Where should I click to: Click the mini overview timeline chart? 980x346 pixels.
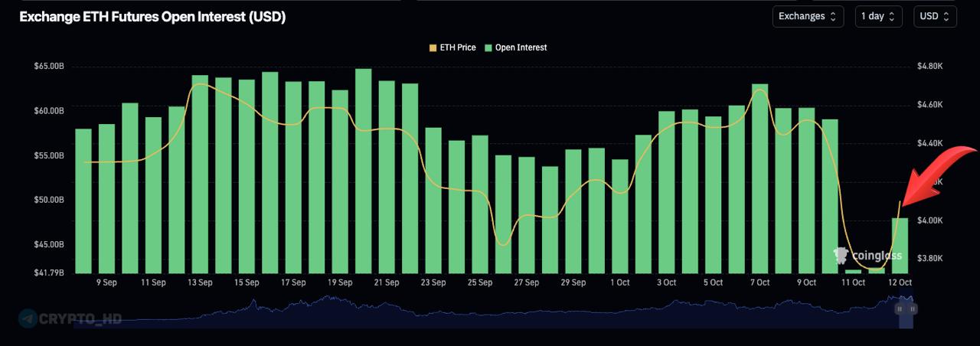490,312
